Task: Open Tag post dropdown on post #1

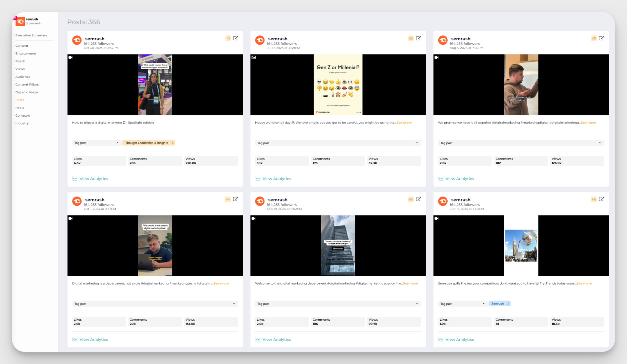Action: [96, 143]
